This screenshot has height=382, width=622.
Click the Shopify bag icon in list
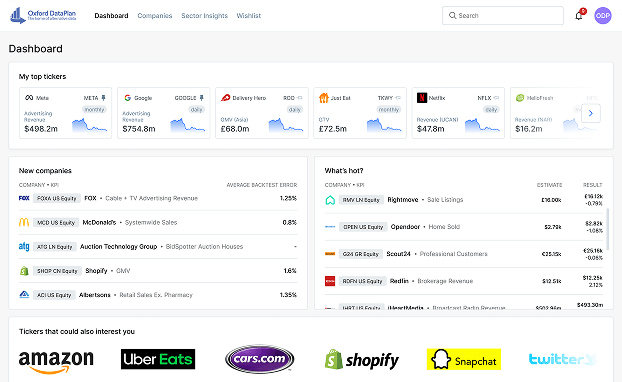[24, 271]
